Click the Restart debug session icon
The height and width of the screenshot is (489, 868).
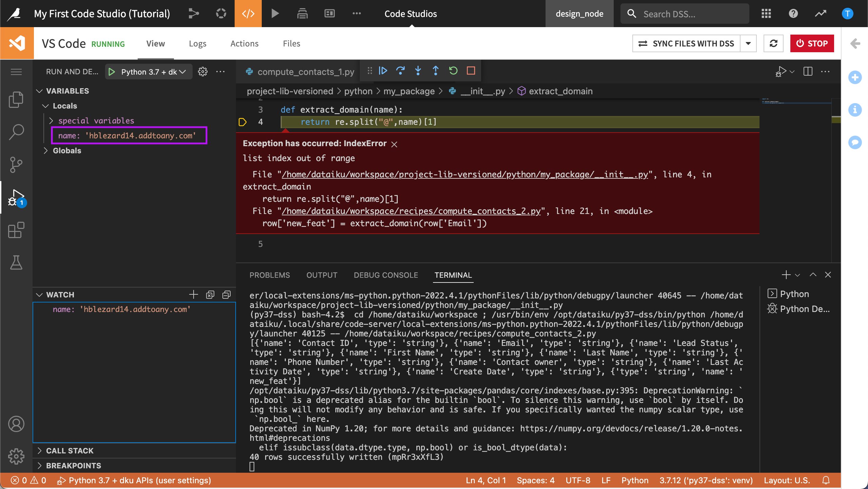point(454,71)
